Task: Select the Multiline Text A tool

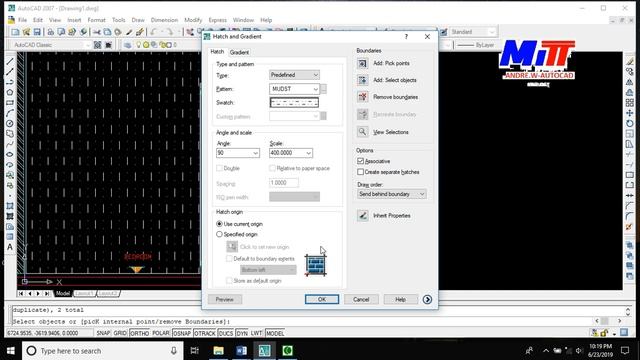Action: coord(10,247)
